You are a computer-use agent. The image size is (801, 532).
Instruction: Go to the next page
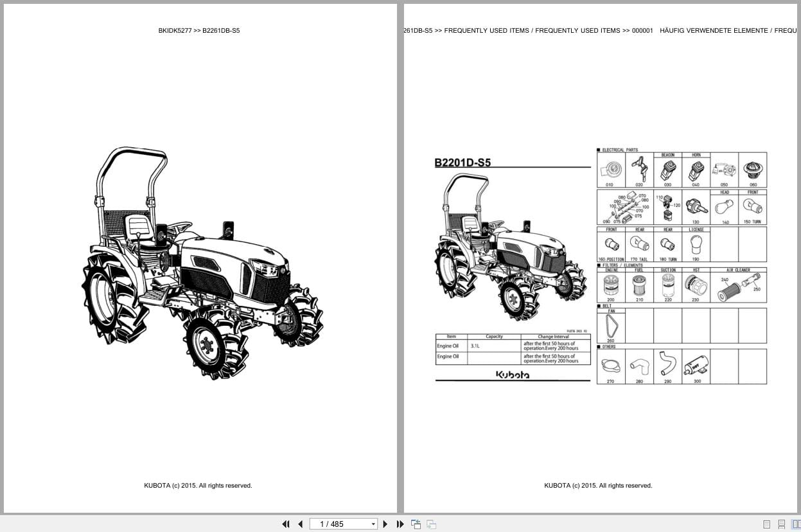tap(385, 524)
